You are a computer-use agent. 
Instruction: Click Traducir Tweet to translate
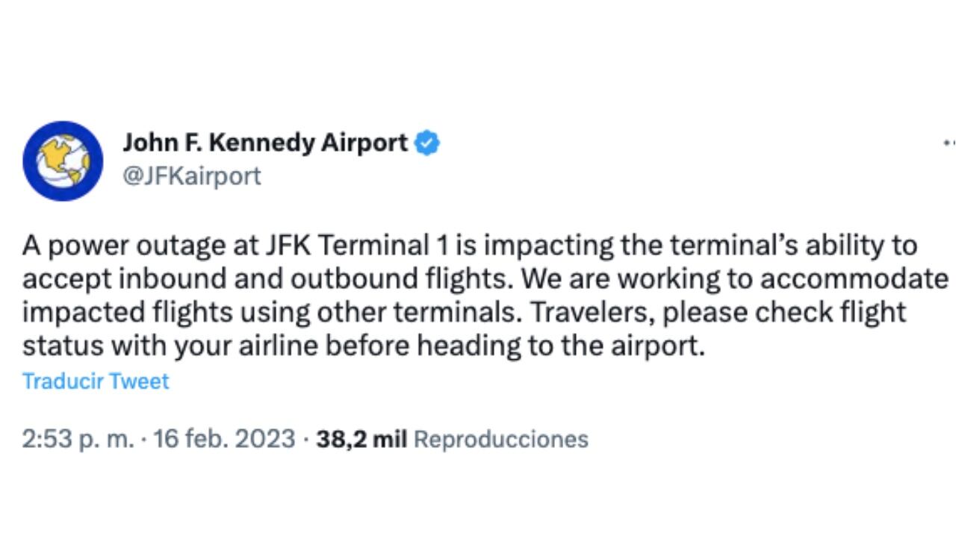click(95, 382)
